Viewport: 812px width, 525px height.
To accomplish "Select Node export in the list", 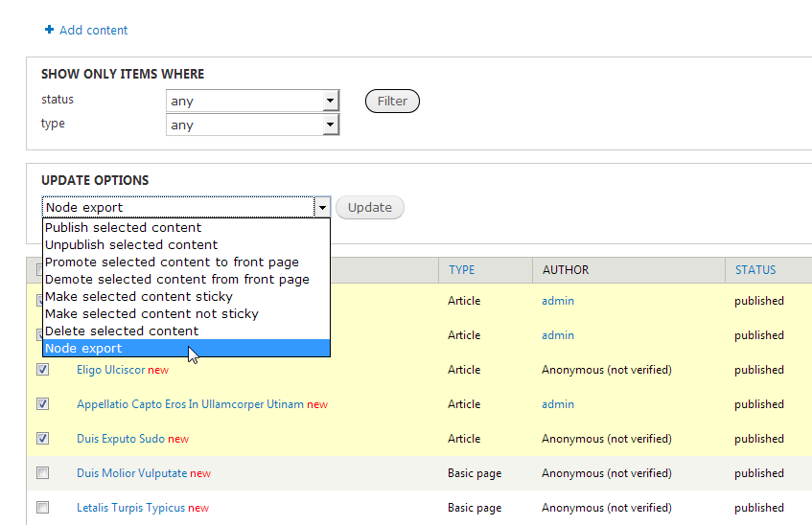I will (x=83, y=349).
